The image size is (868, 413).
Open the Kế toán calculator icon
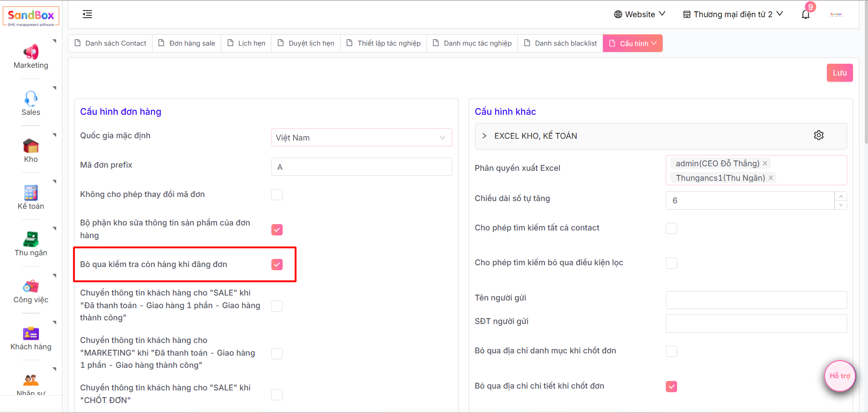point(31,193)
